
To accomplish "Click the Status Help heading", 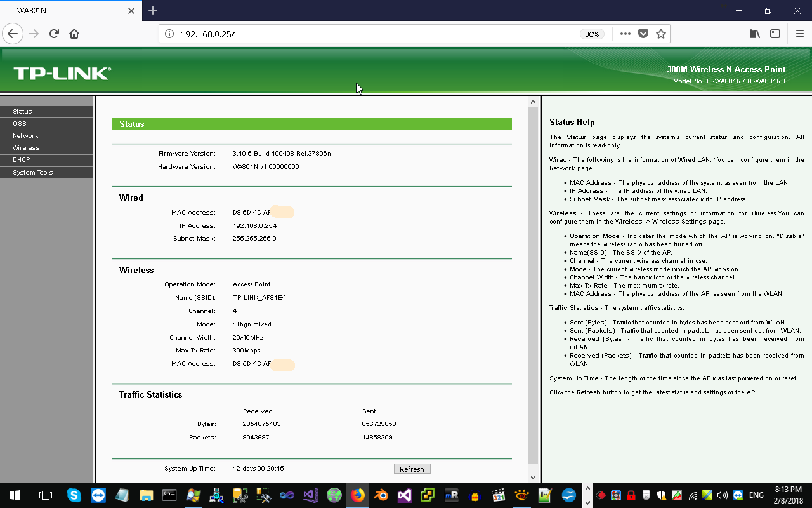I will pyautogui.click(x=572, y=122).
